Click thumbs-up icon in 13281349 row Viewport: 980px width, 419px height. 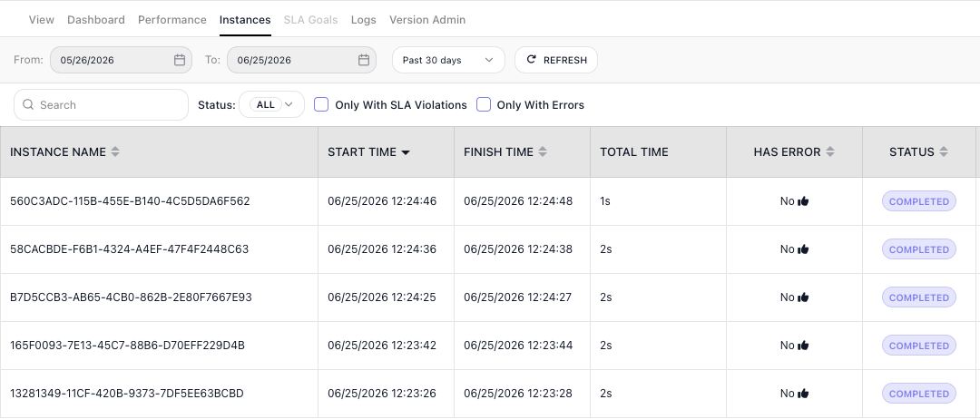pos(803,394)
